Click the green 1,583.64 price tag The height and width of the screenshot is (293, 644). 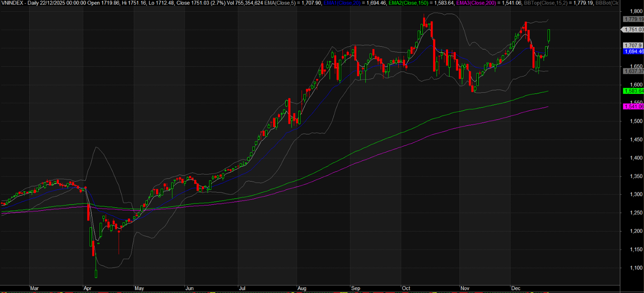[x=633, y=91]
